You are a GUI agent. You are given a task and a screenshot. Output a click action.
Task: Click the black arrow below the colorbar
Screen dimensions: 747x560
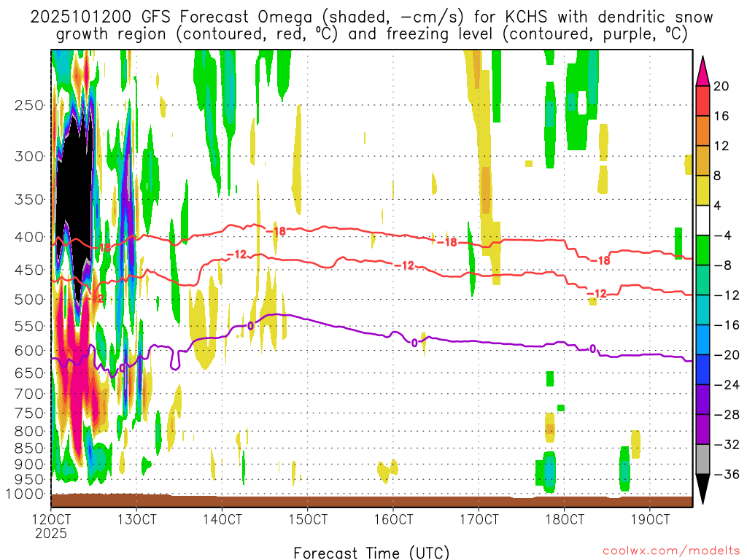703,489
